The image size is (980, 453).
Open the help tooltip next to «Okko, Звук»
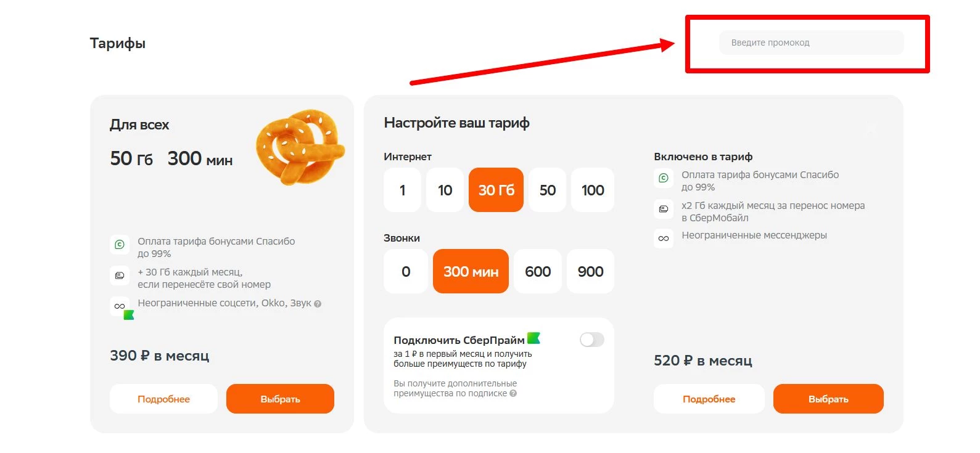coord(318,303)
